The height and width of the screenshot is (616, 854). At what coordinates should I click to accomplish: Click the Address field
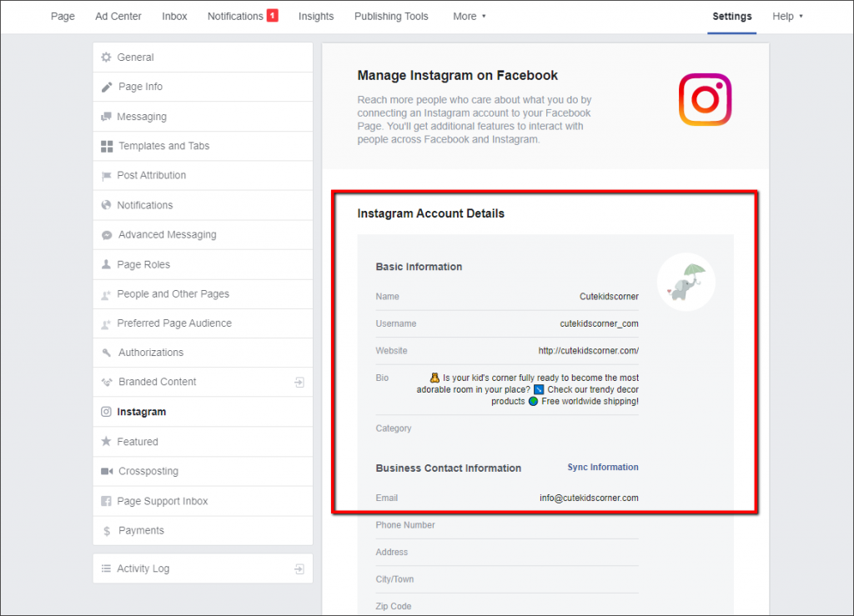click(x=507, y=553)
